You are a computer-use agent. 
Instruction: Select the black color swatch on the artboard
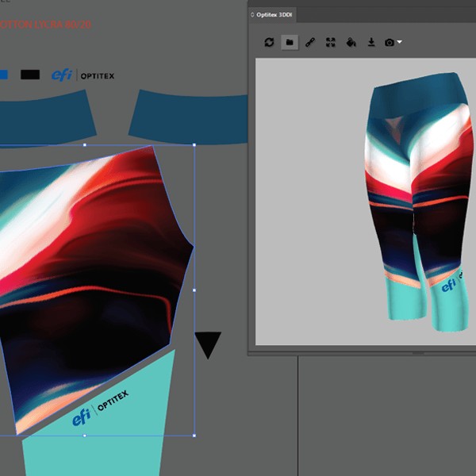coord(30,75)
